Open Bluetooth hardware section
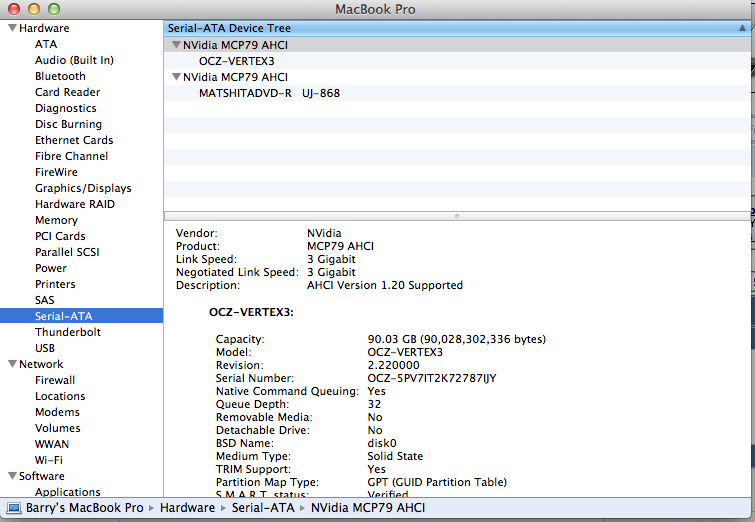 [x=60, y=76]
